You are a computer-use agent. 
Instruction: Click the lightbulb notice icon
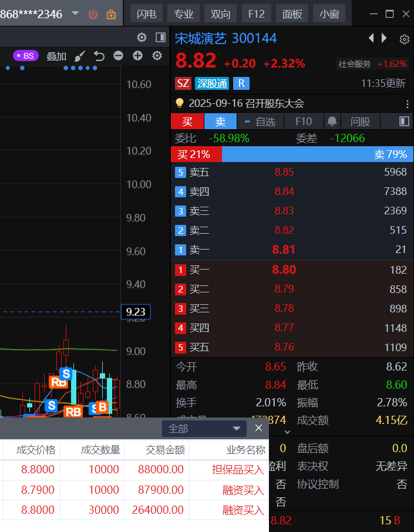(180, 103)
